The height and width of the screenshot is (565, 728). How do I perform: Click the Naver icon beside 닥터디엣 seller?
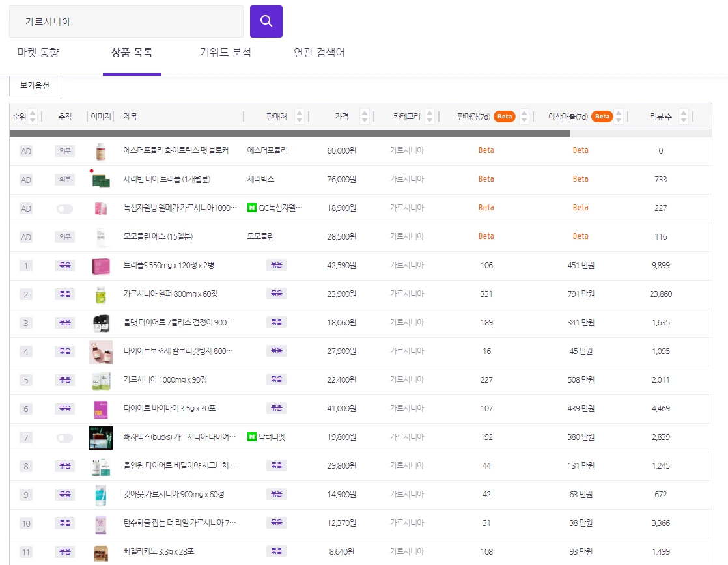click(253, 437)
